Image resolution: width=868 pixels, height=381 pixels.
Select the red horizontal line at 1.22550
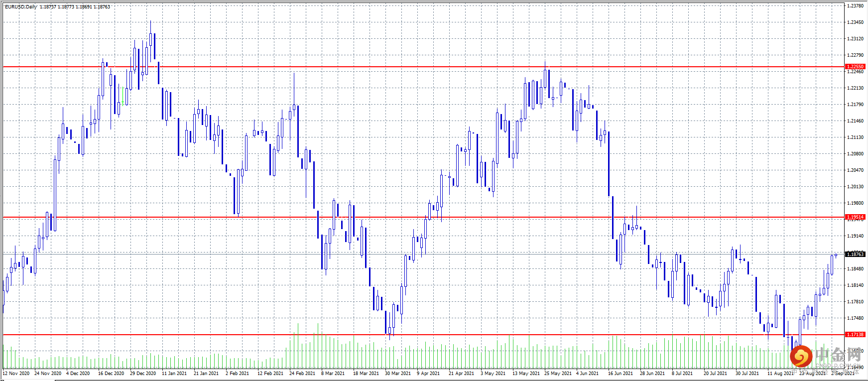point(424,67)
